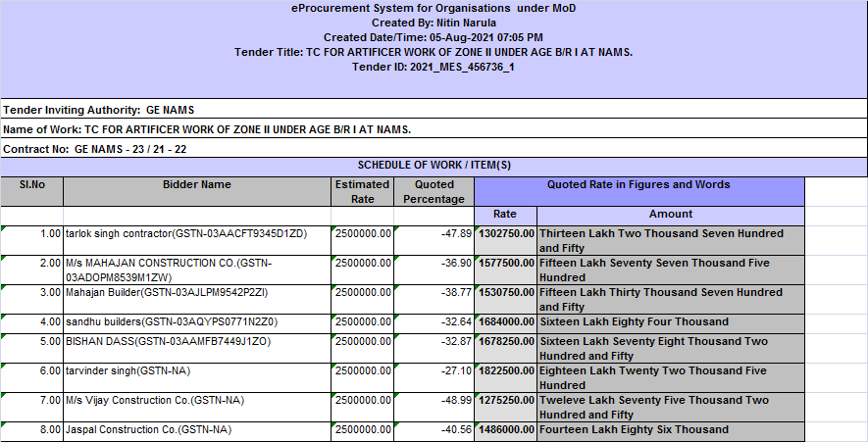Click the tarlok singh contractor bidder cell
The image size is (868, 442).
point(197,240)
